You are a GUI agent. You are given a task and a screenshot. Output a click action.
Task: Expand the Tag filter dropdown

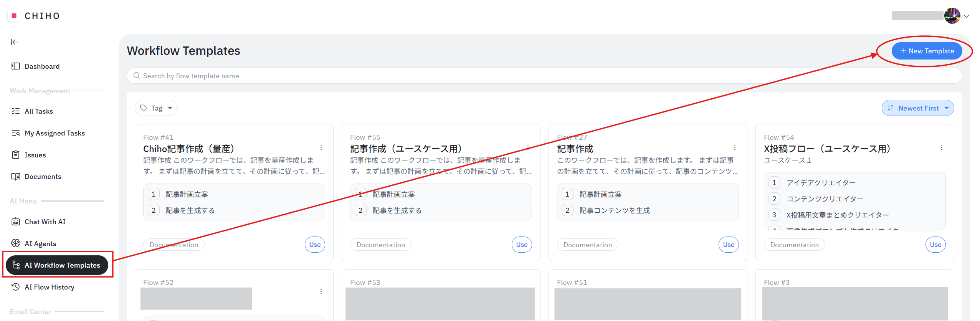(156, 108)
